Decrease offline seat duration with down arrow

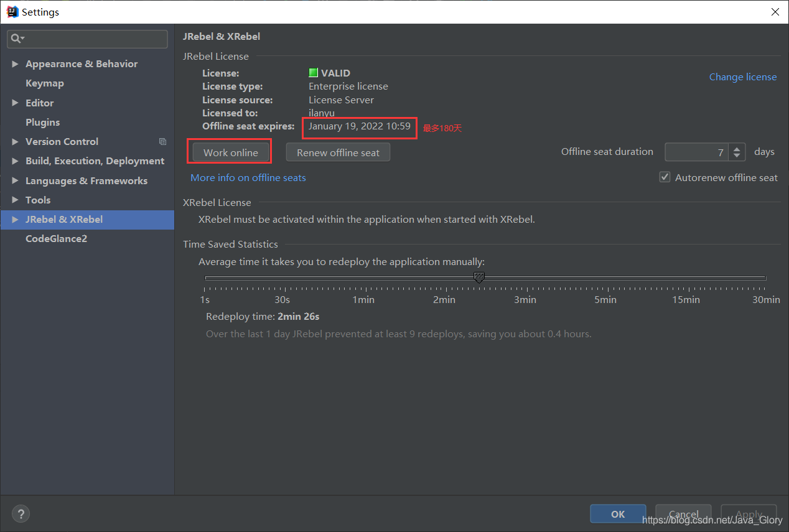tap(737, 156)
